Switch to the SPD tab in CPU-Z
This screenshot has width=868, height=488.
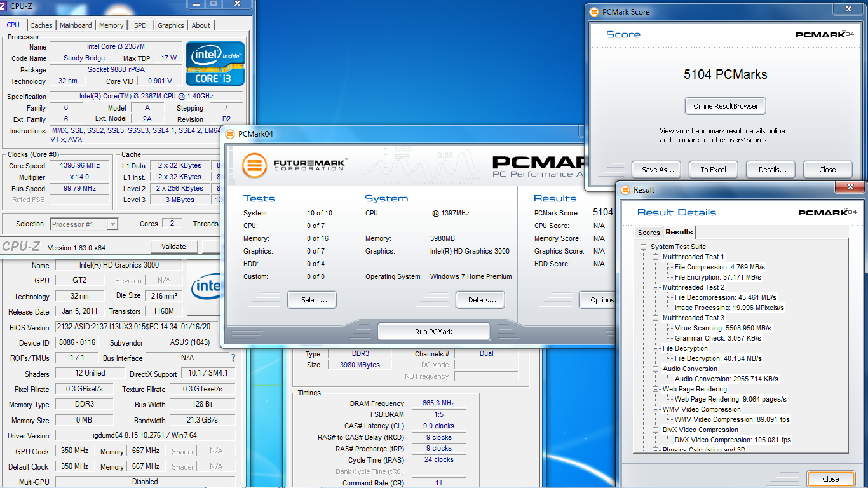click(140, 25)
